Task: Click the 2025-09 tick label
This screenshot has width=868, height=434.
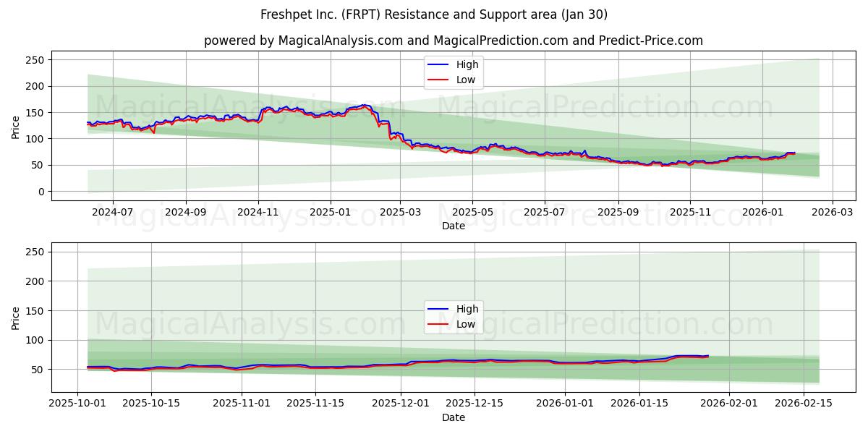Action: pos(618,212)
